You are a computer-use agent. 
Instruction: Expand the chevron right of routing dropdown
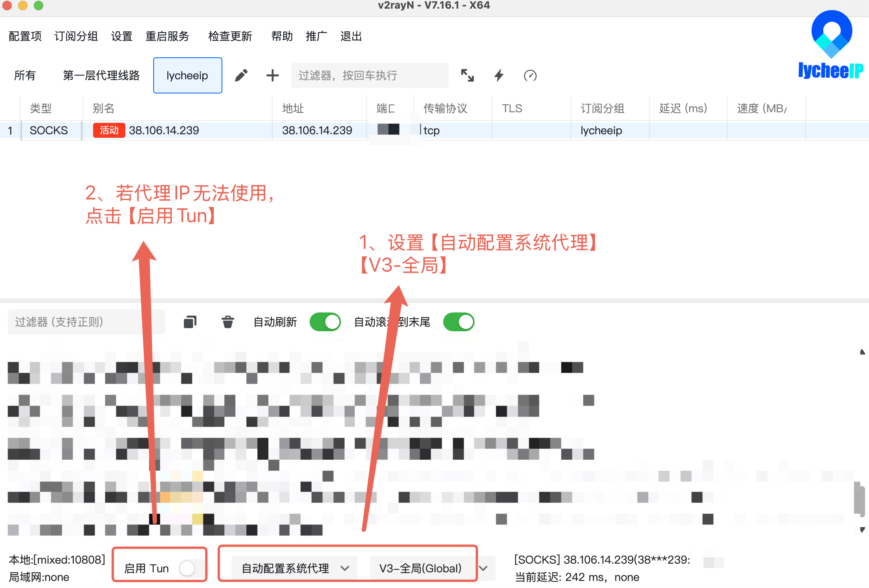484,568
